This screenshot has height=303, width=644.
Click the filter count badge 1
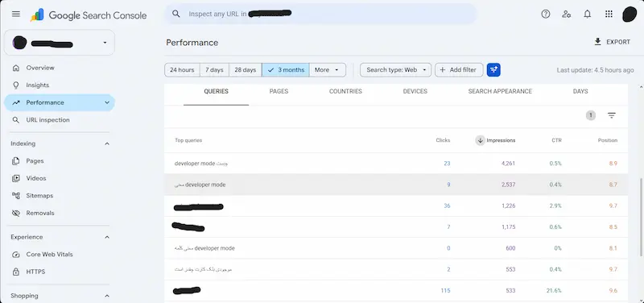(x=591, y=115)
